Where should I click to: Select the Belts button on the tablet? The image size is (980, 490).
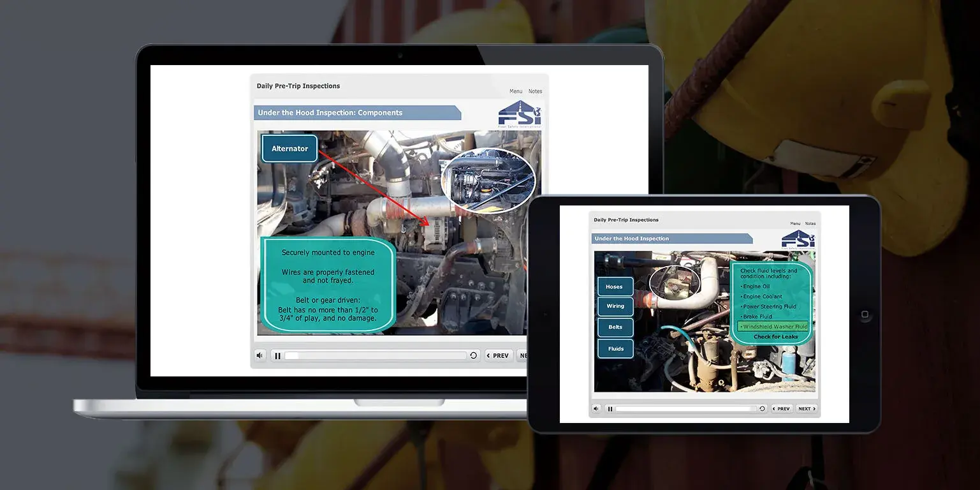[x=615, y=327]
